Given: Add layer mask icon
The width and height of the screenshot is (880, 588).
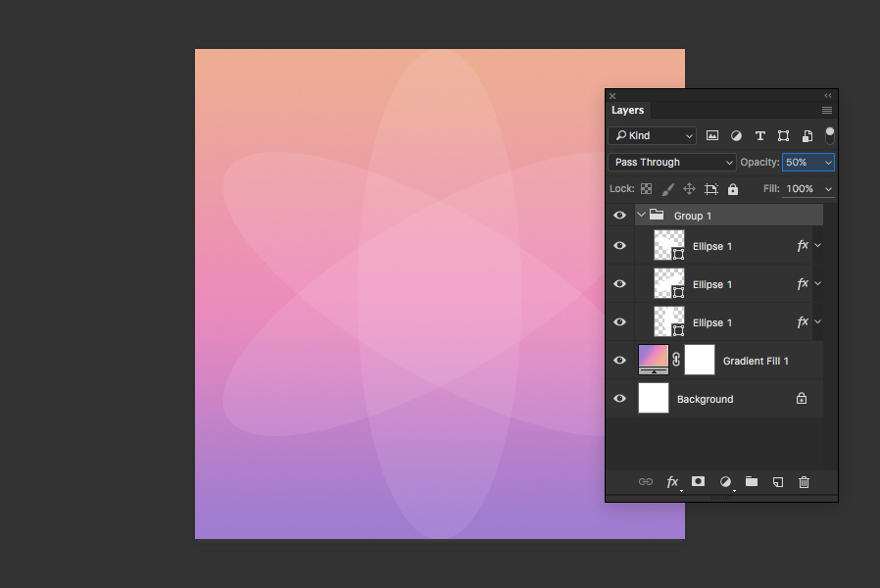Looking at the screenshot, I should pyautogui.click(x=698, y=481).
